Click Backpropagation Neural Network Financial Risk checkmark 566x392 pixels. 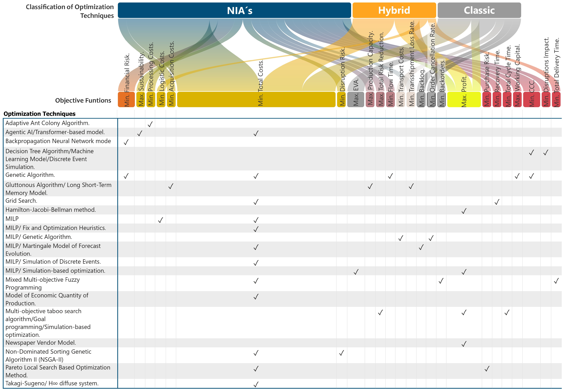point(126,142)
